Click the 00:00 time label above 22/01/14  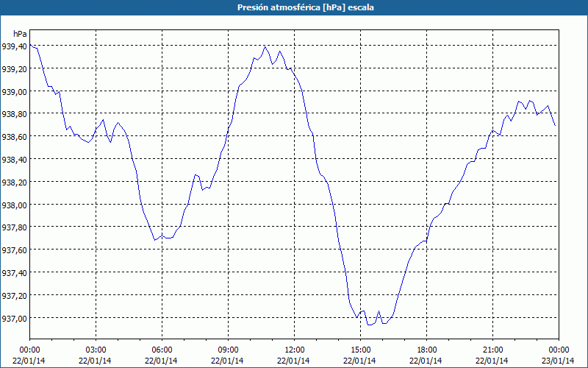tap(29, 350)
